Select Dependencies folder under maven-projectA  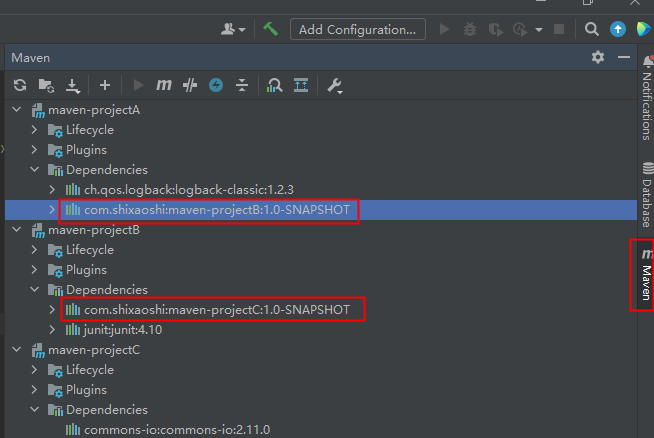click(321, 170)
